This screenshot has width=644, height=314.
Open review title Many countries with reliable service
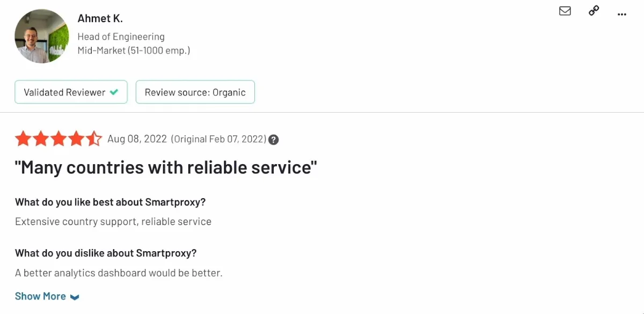tap(166, 167)
